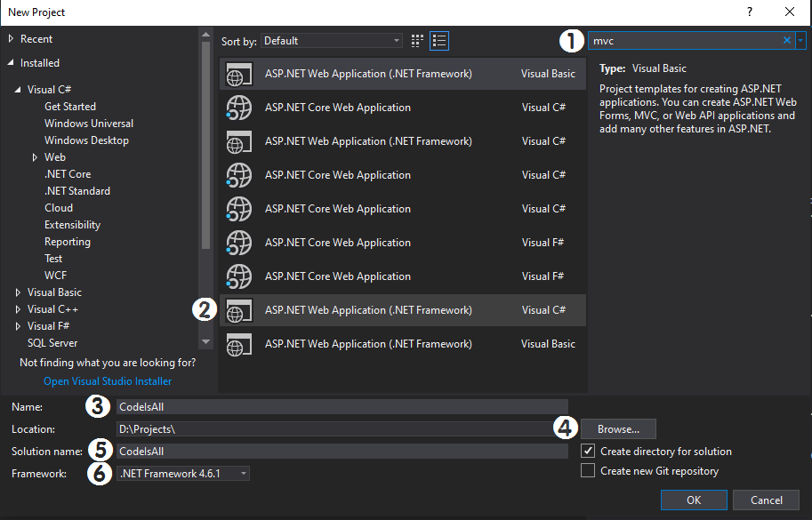Screen dimensions: 812x520
Task: Select the Installed tree label
Action: coord(40,62)
